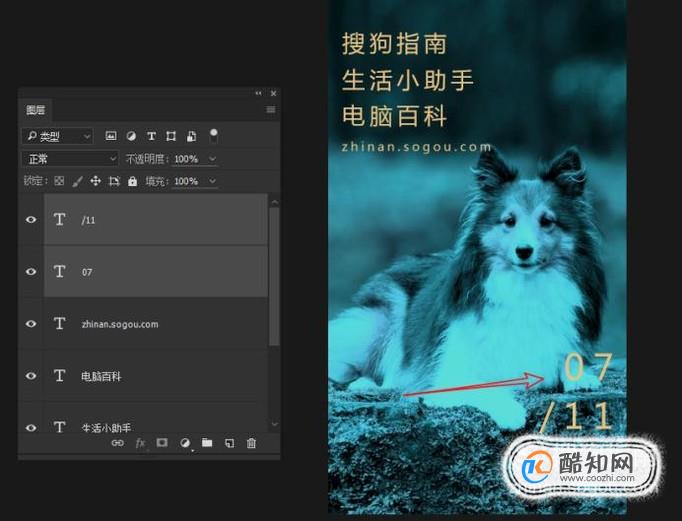This screenshot has width=682, height=521.
Task: Select the /11 layer row
Action: (x=156, y=220)
